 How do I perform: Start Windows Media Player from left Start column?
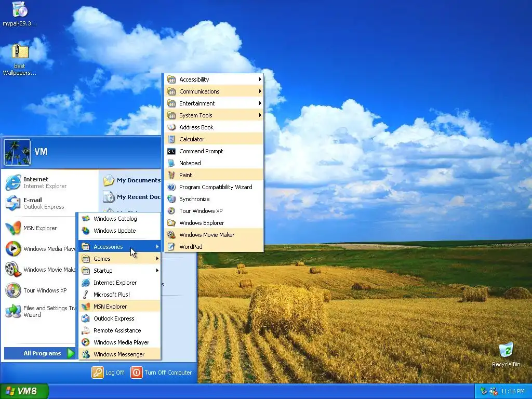(40, 249)
